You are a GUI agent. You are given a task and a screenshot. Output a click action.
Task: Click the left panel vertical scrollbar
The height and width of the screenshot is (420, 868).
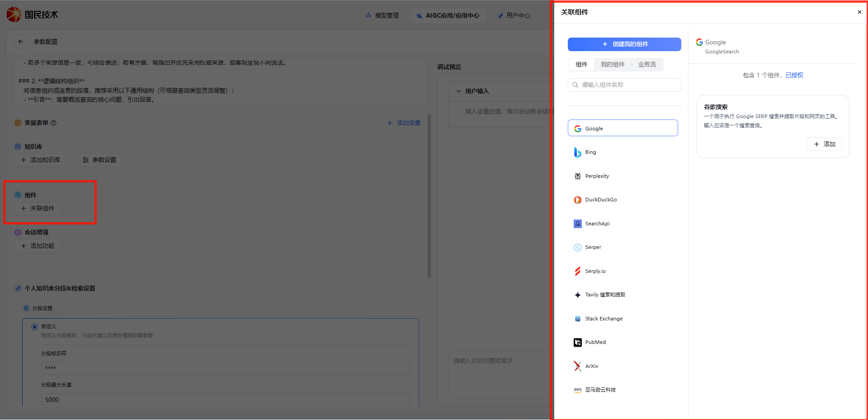429,196
